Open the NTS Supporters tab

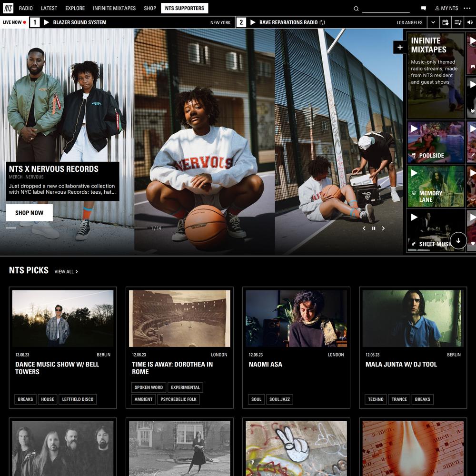click(185, 8)
